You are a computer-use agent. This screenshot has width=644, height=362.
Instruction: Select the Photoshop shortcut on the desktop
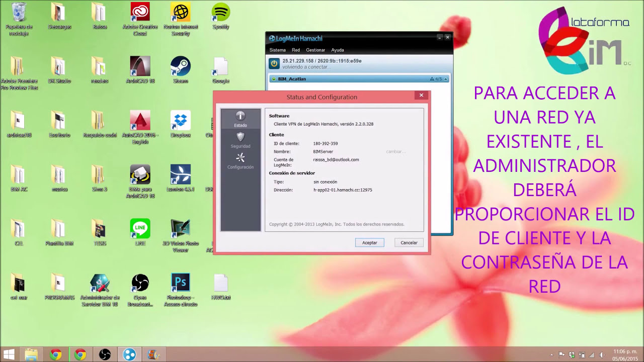(x=181, y=290)
